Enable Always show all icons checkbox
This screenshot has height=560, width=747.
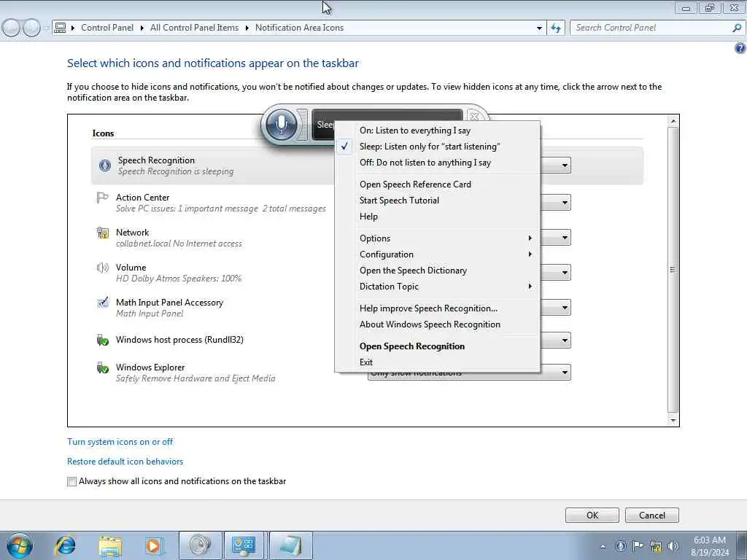click(72, 481)
